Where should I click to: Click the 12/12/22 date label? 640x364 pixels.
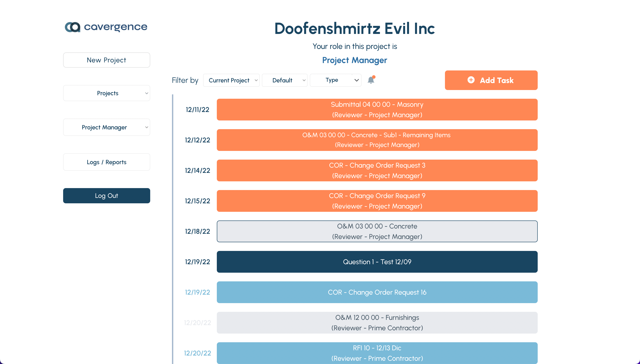[x=197, y=140]
